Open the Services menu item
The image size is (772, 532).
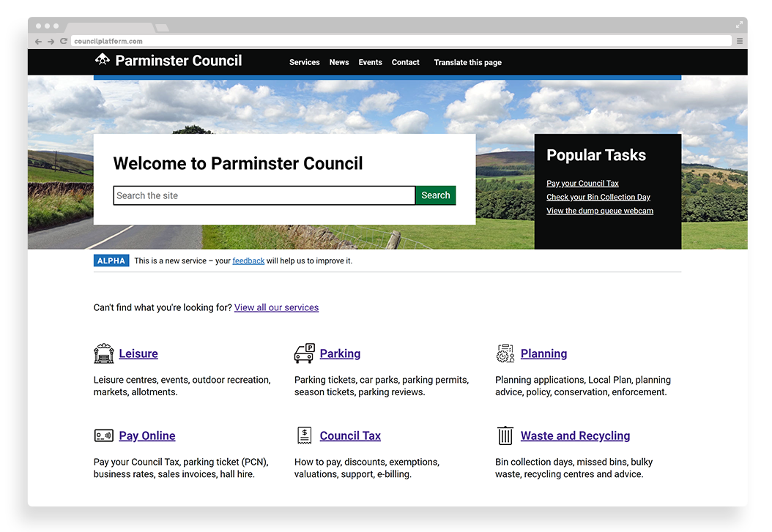coord(304,62)
